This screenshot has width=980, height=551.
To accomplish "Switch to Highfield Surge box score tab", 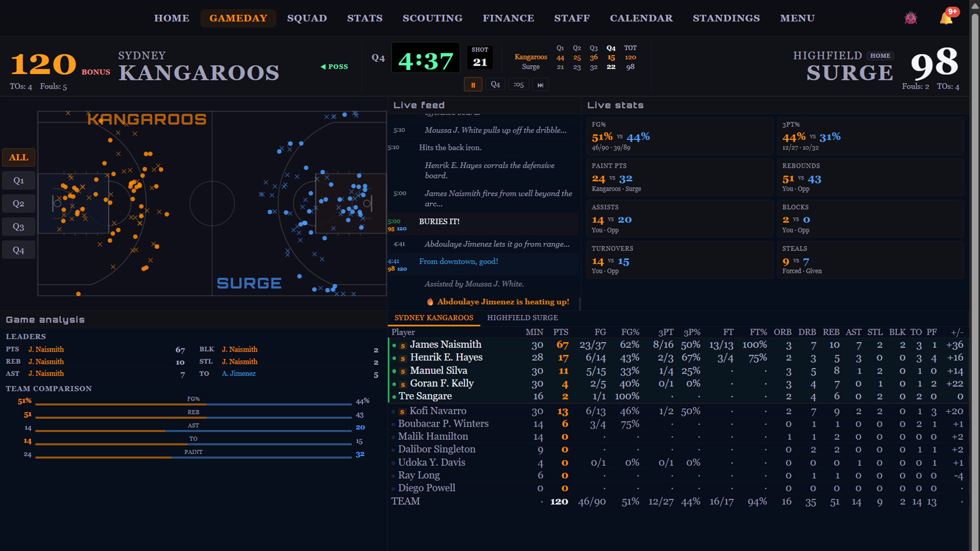I will (x=522, y=318).
